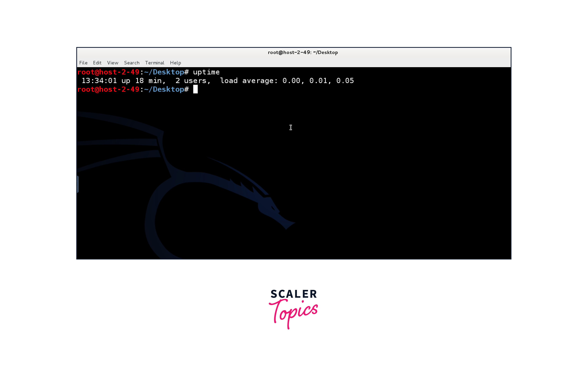Viewport: 588px width, 365px height.
Task: Click the red root@host-2-49 on the first line
Action: point(108,72)
